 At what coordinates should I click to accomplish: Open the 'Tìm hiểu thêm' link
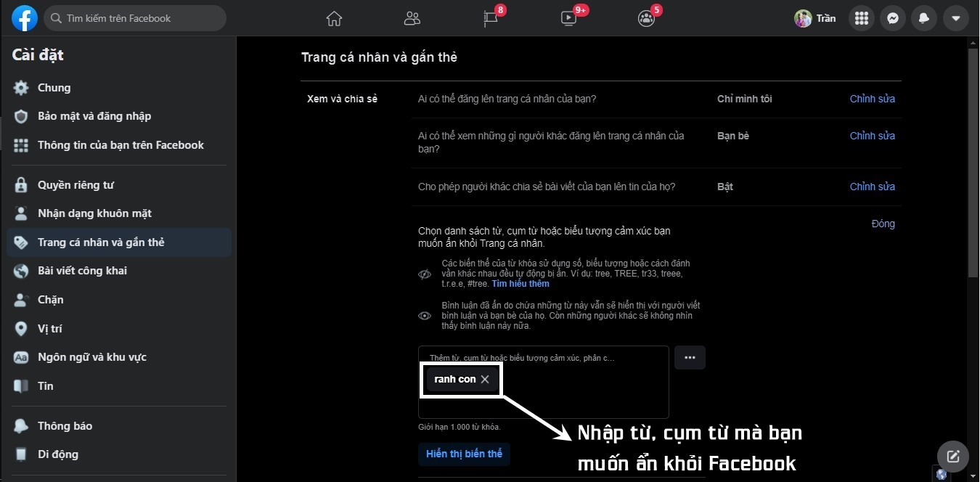pyautogui.click(x=520, y=283)
